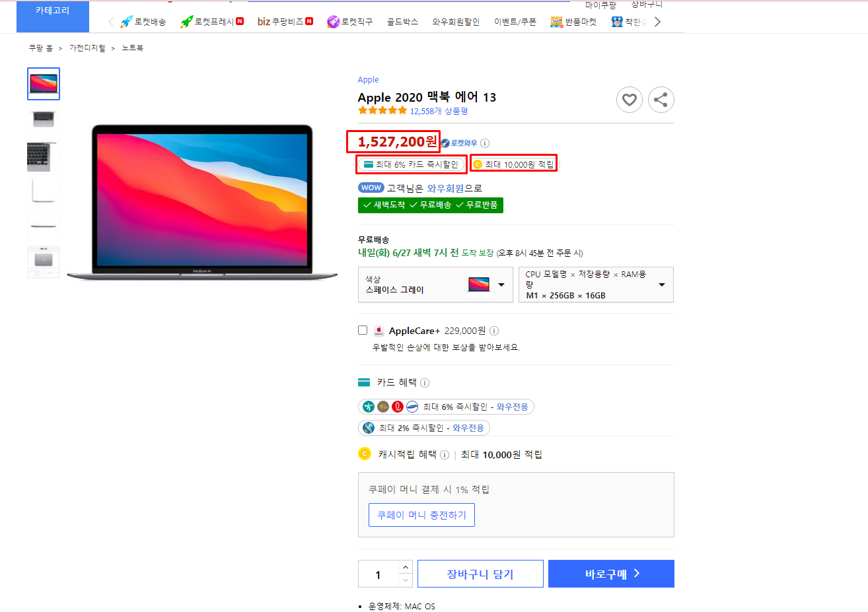This screenshot has height=612, width=868.
Task: Click the 바로구매 buy now button
Action: tap(611, 574)
